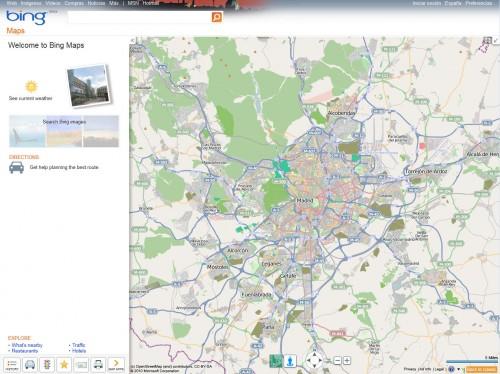Click the list app icon in bottom toolbar
Viewport: 500px width, 374px height.
point(12,365)
